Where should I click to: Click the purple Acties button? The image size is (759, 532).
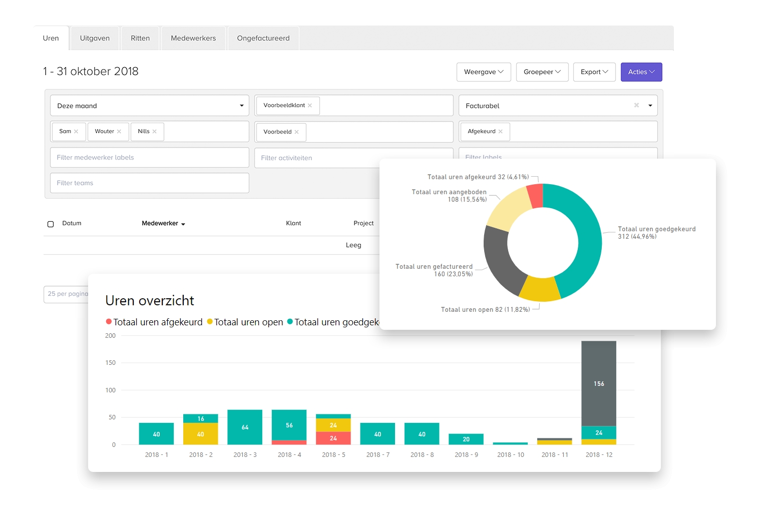tap(641, 72)
